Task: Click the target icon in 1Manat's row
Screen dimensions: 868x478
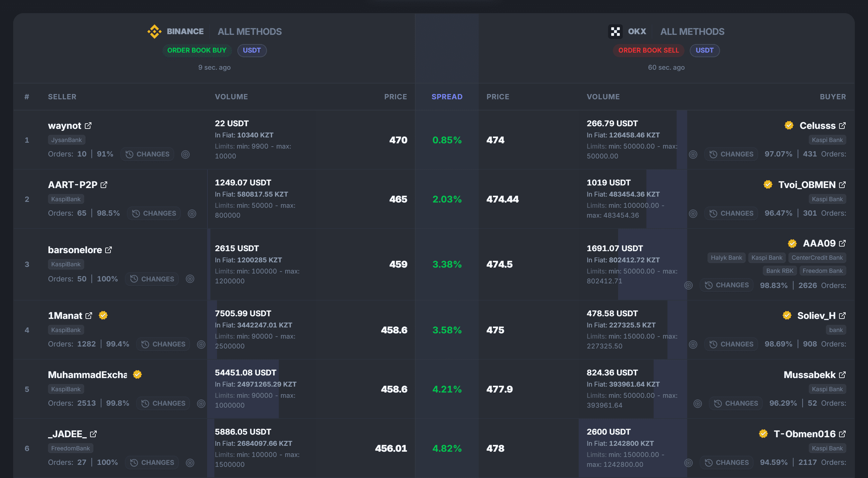Action: coord(201,344)
